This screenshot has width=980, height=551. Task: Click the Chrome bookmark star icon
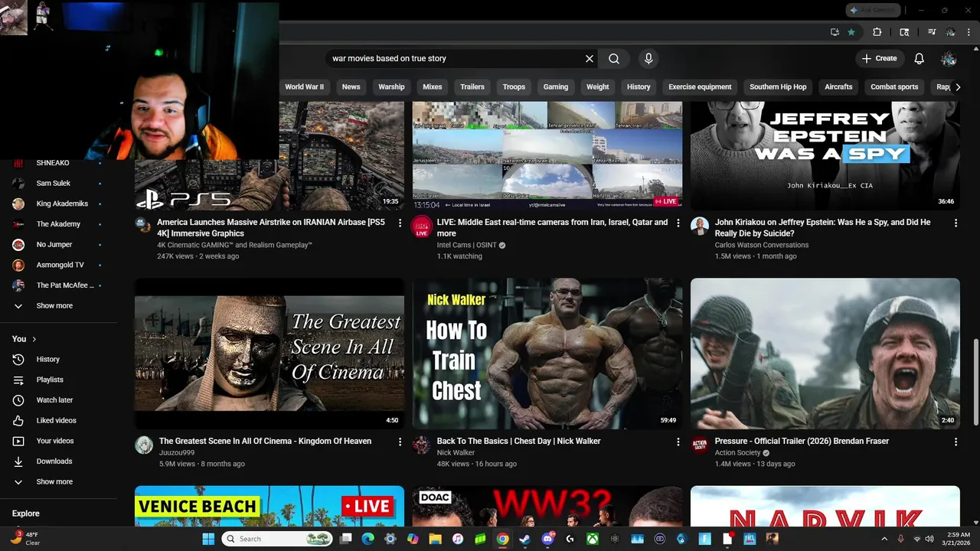(x=851, y=32)
